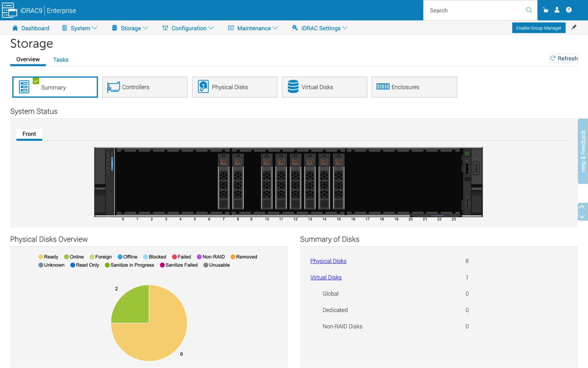Screen dimensions: 588x368
Task: Click the session lock icon
Action: (x=545, y=10)
